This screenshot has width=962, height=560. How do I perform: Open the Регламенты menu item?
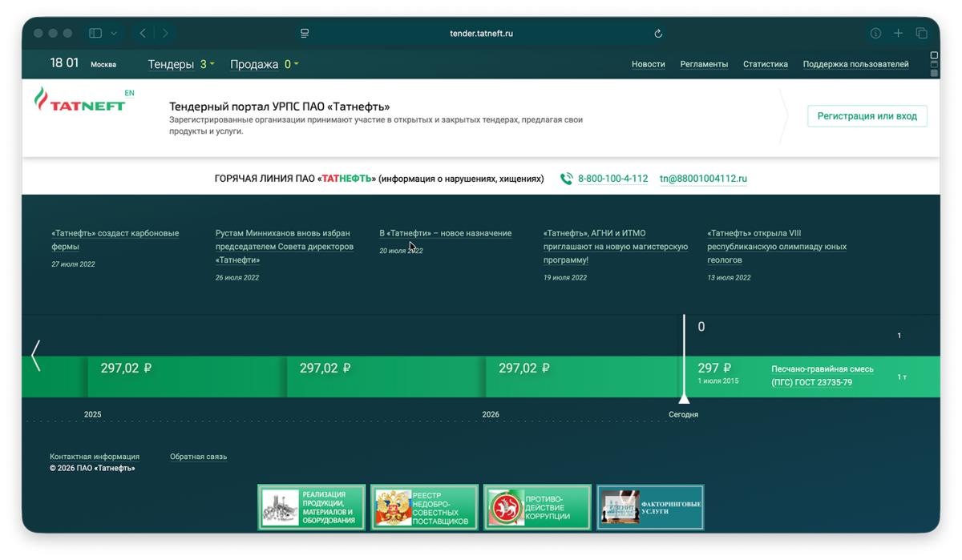(704, 64)
